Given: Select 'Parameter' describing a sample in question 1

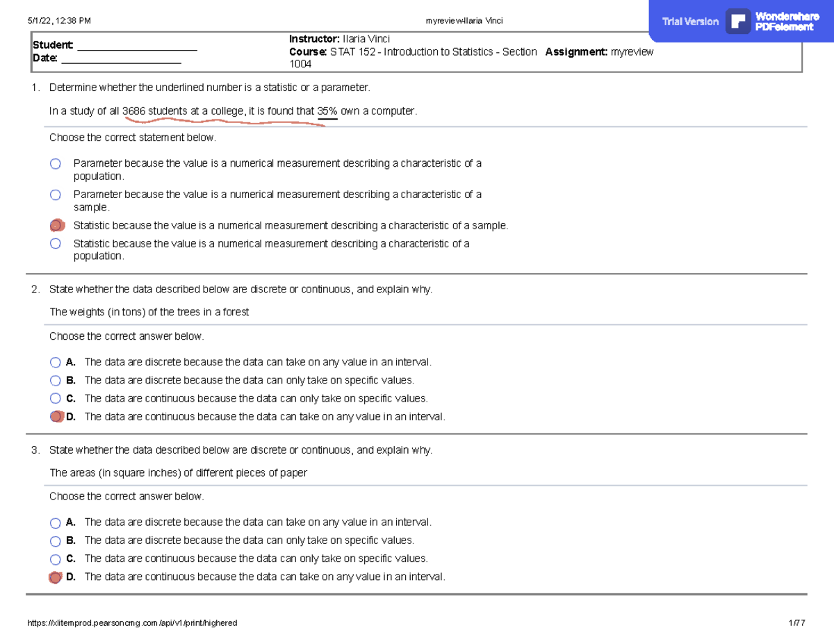Looking at the screenshot, I should [56, 195].
